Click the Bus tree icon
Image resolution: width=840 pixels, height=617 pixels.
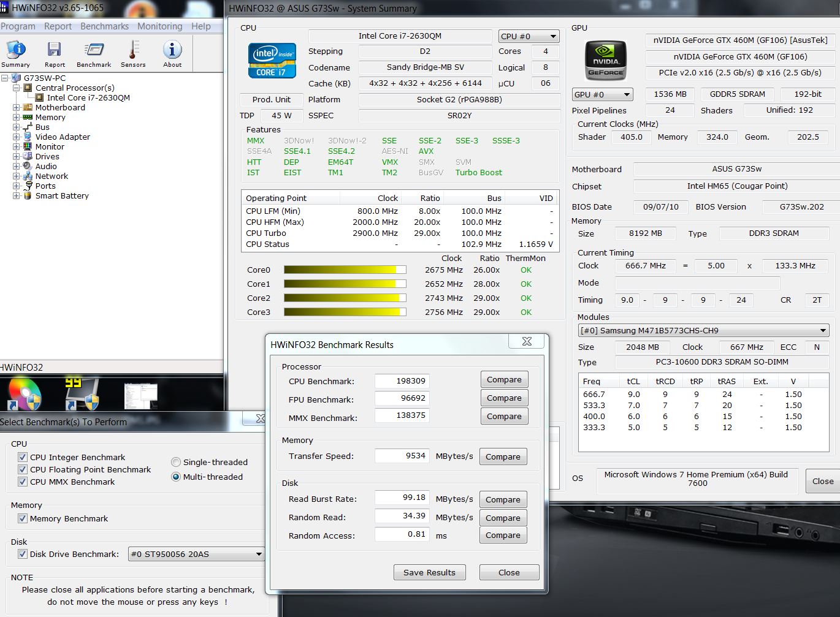tap(28, 127)
